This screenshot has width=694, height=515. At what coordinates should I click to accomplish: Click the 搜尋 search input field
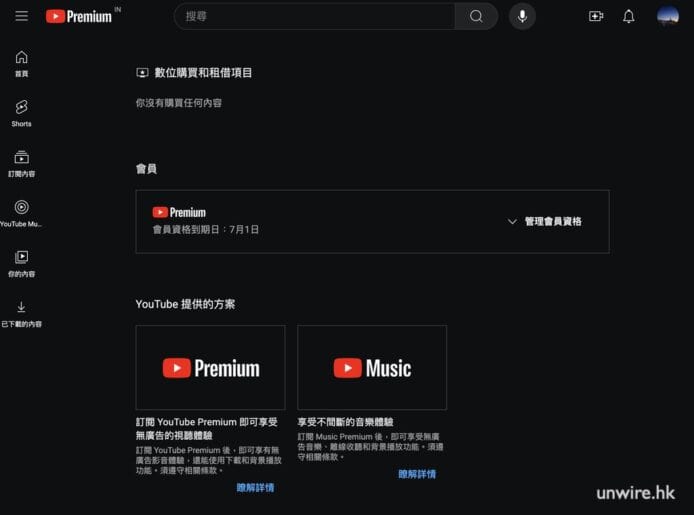click(x=315, y=16)
